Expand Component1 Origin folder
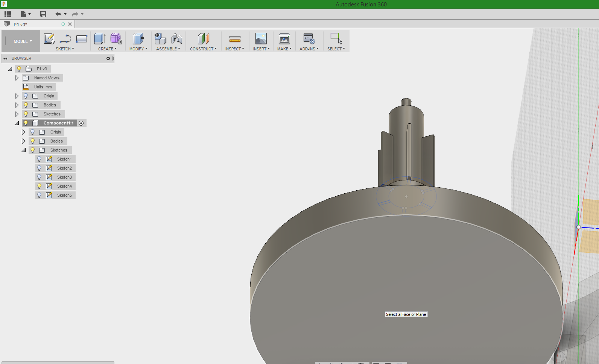 (x=23, y=132)
